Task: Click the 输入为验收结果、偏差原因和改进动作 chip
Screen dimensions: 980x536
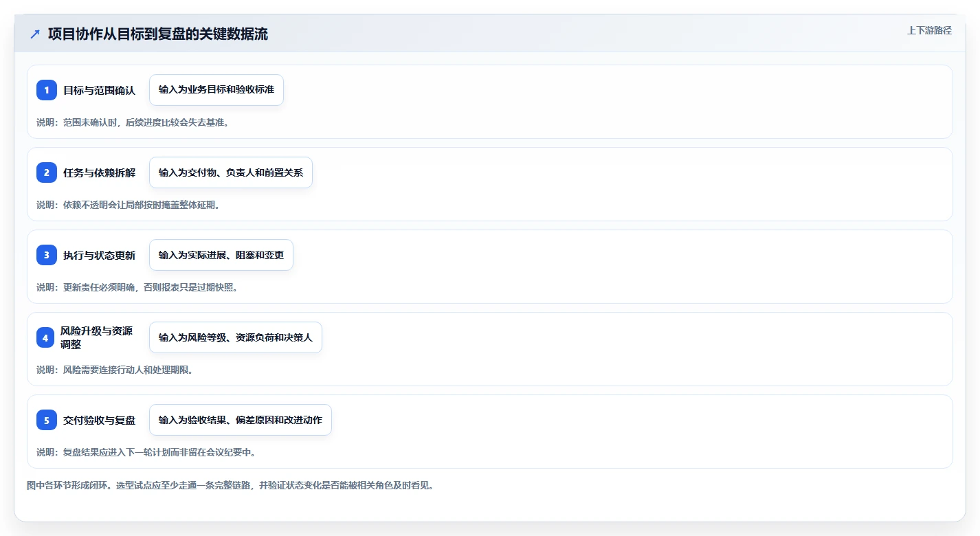Action: 241,420
